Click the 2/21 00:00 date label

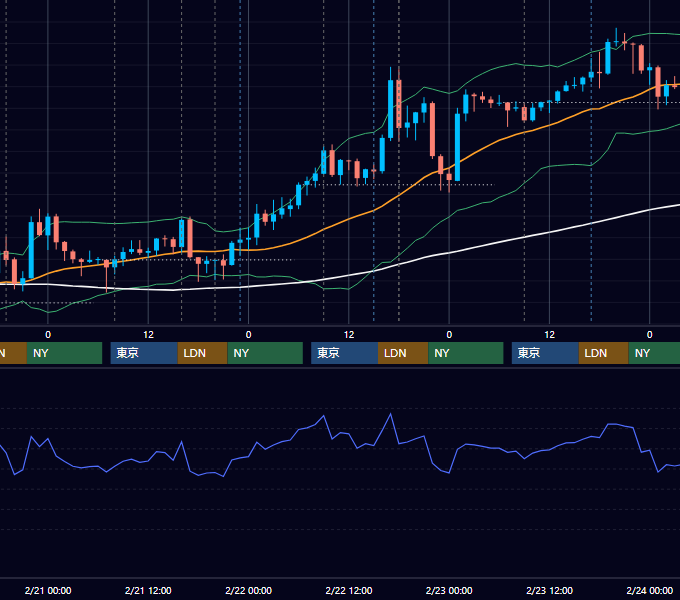click(x=48, y=590)
